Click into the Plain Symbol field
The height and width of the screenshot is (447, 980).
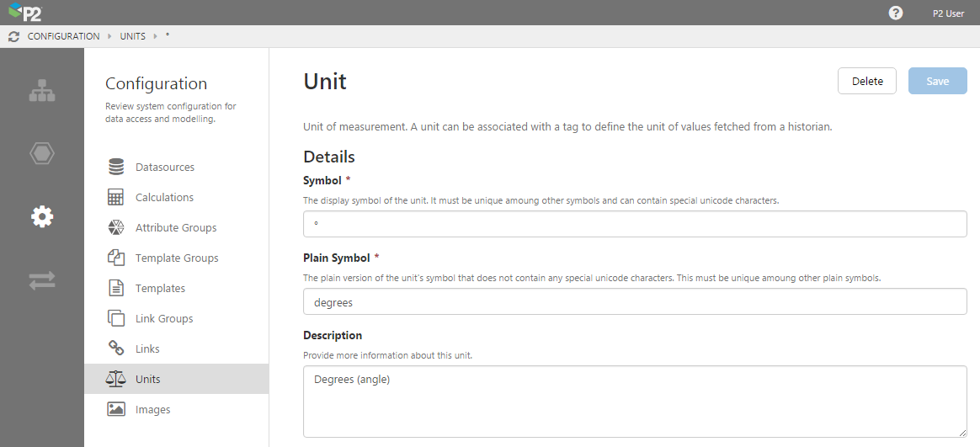pos(634,301)
